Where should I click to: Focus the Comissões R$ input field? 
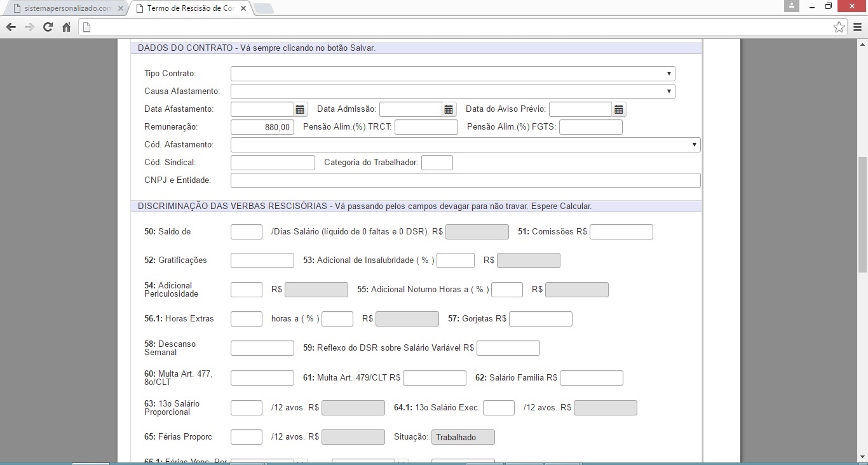[x=621, y=232]
